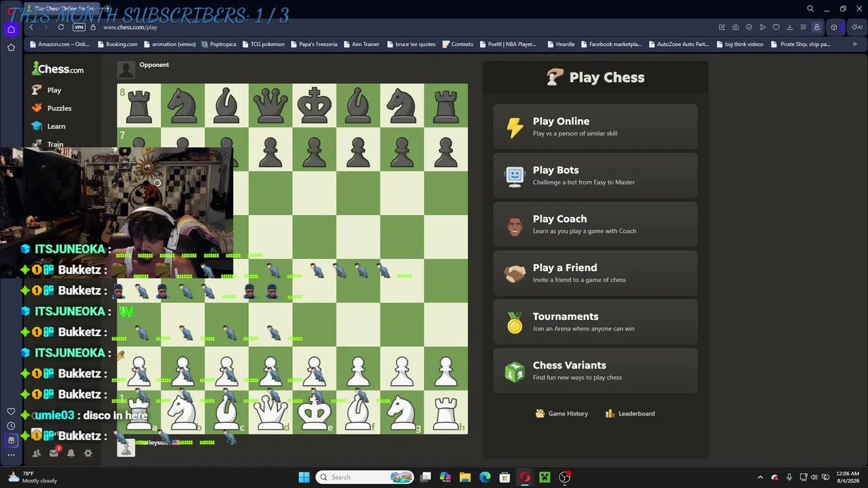Open Chess.com messages with unread badge

pos(54,453)
